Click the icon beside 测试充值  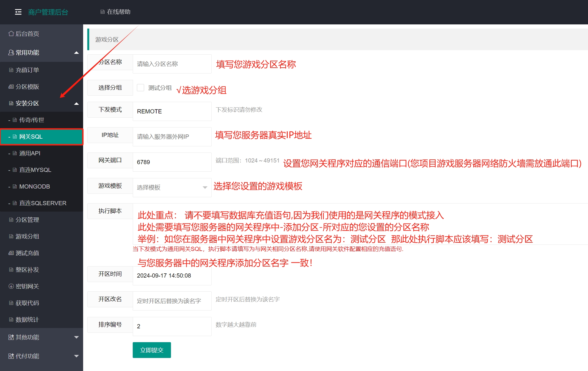(11, 253)
